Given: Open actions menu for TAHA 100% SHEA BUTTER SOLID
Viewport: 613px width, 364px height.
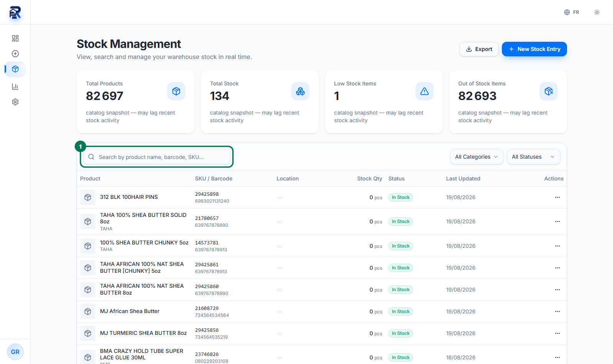Looking at the screenshot, I should [x=557, y=221].
